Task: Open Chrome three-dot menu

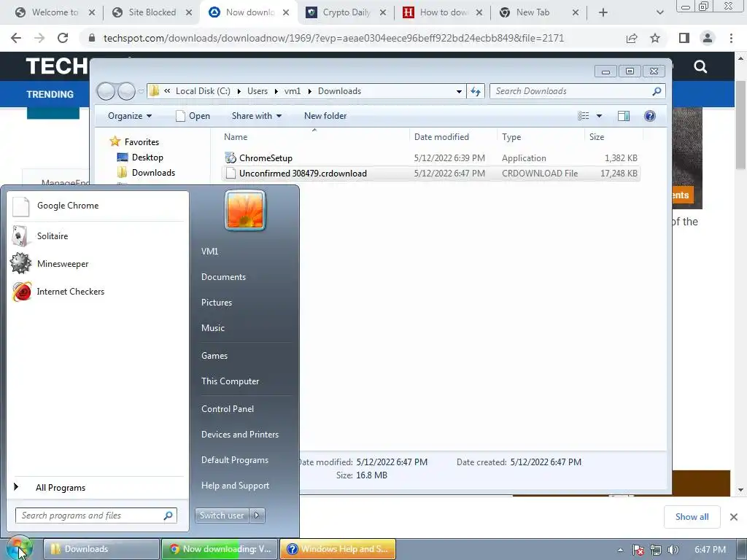Action: coord(731,38)
